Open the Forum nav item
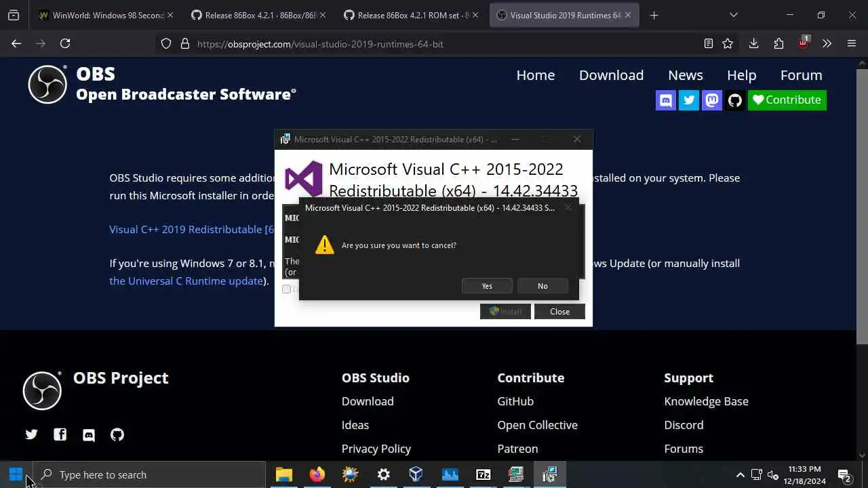The height and width of the screenshot is (488, 868). (801, 75)
